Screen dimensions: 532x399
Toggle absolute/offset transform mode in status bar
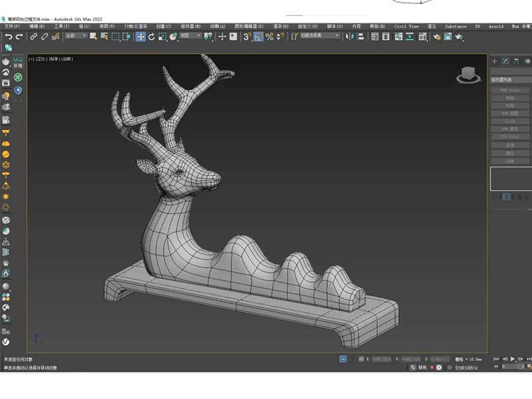(x=361, y=358)
